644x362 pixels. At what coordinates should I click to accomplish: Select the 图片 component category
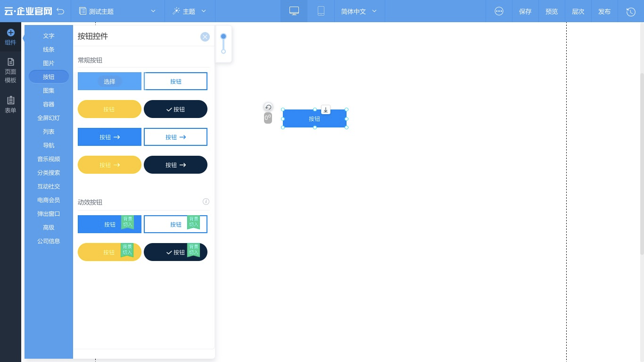point(49,63)
